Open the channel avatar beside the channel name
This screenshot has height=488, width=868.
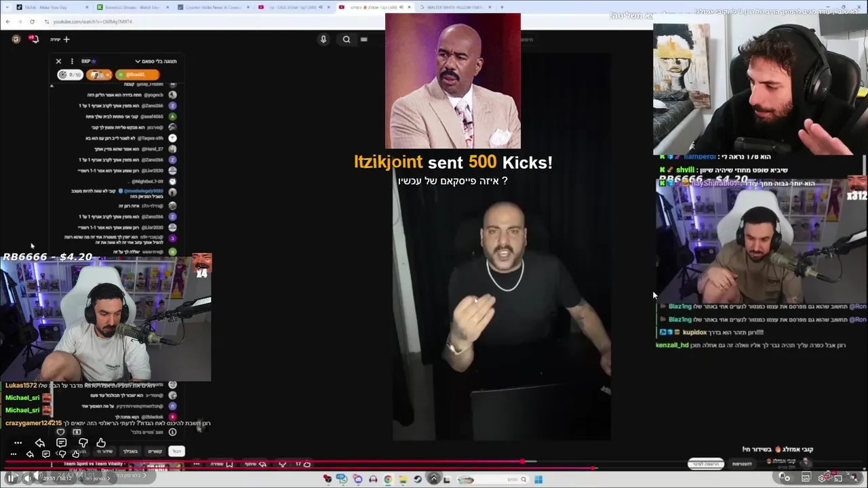point(805,463)
